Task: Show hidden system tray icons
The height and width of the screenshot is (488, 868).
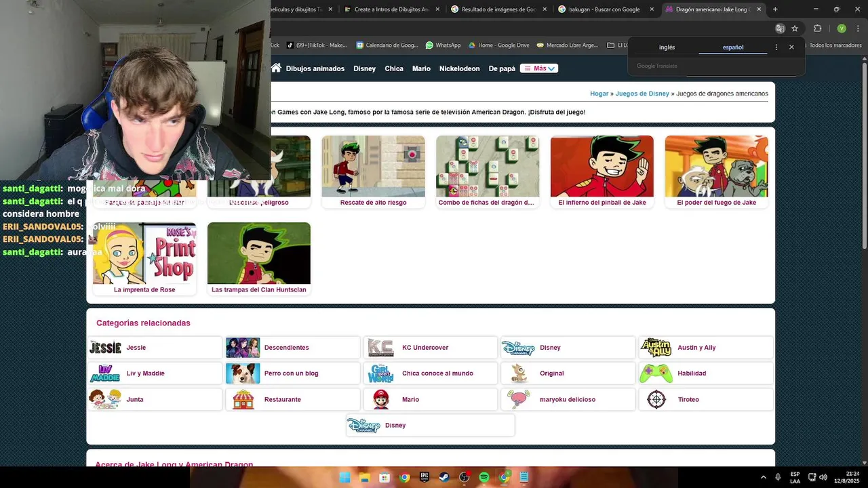Action: click(x=764, y=477)
